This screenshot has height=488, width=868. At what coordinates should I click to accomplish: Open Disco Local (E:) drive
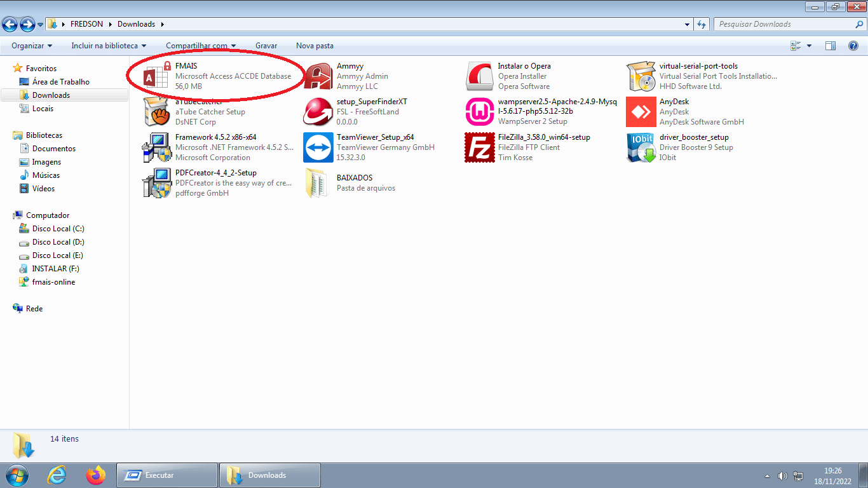58,255
